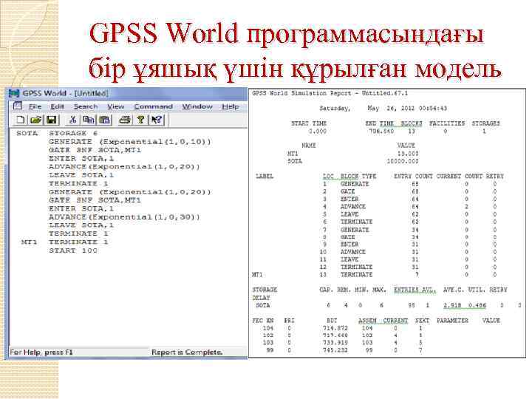Click the 'START TIME' header in the report
532x399 pixels.
coord(308,123)
